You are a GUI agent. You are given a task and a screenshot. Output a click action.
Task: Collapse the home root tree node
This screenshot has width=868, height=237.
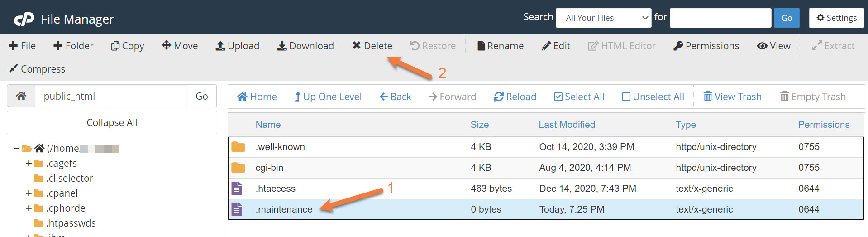click(16, 148)
